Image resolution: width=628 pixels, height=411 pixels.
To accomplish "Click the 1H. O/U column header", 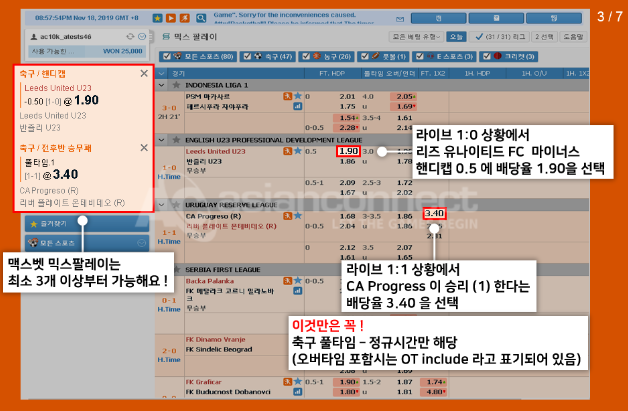I will (534, 73).
